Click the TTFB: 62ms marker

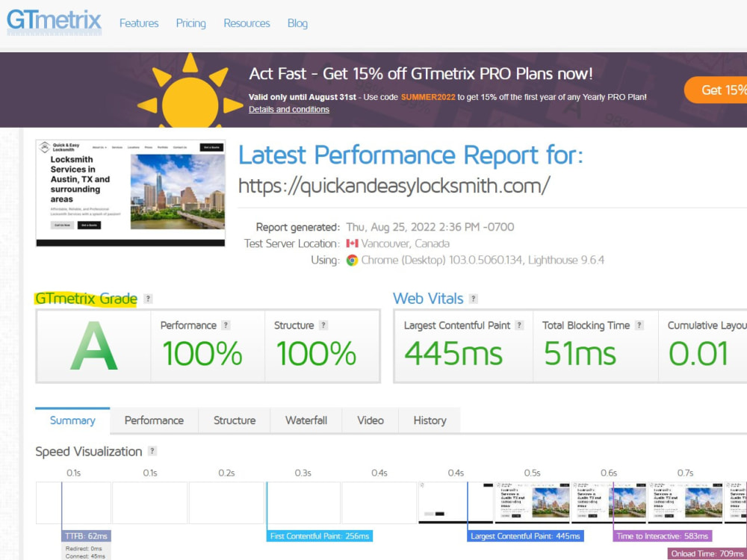point(86,536)
